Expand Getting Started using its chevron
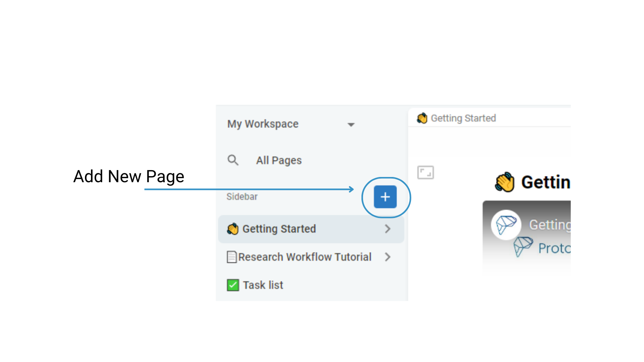This screenshot has width=644, height=362. 388,229
